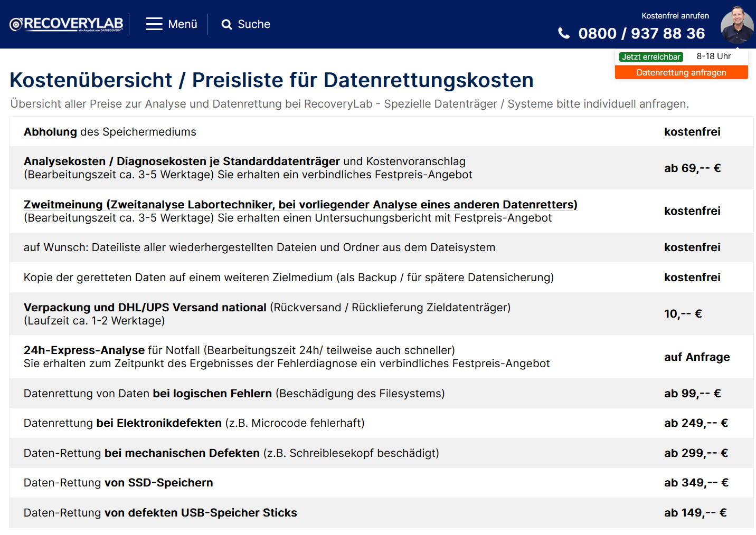Click the Datenrettung anfragen button
Screen dimensions: 756x535
click(681, 72)
